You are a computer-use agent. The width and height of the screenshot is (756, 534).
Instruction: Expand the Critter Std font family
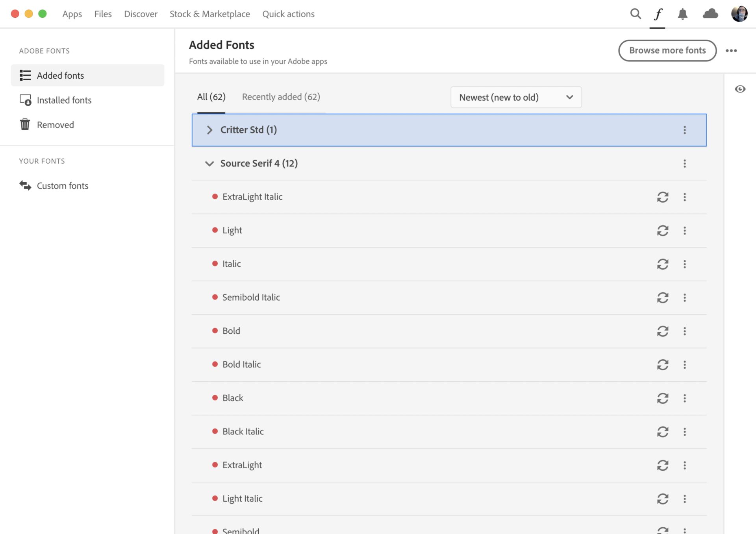[x=209, y=129]
